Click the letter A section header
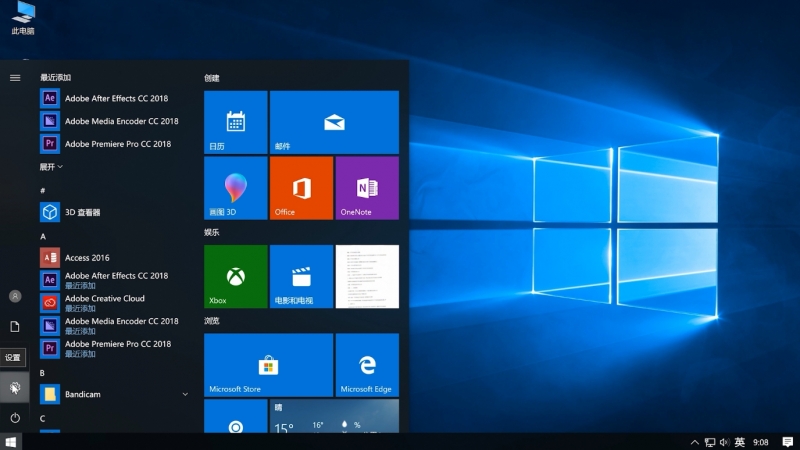Screen dimensions: 800x450 43,237
